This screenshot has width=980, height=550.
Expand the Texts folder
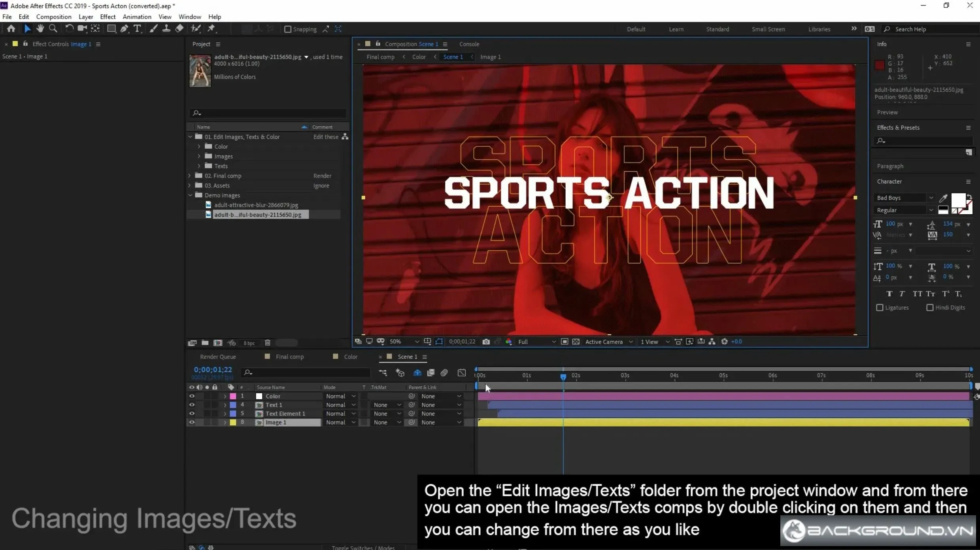click(x=199, y=166)
